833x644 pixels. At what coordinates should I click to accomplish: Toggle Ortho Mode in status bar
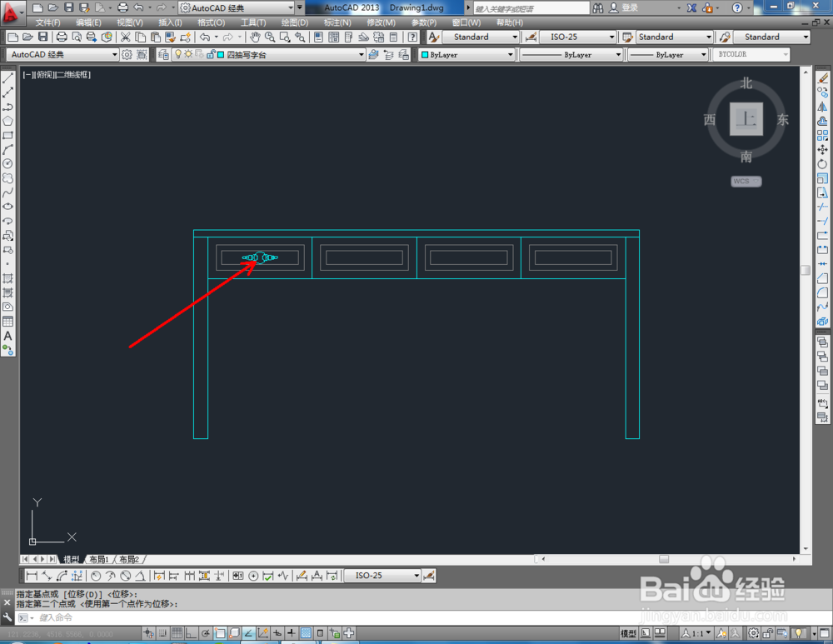192,633
